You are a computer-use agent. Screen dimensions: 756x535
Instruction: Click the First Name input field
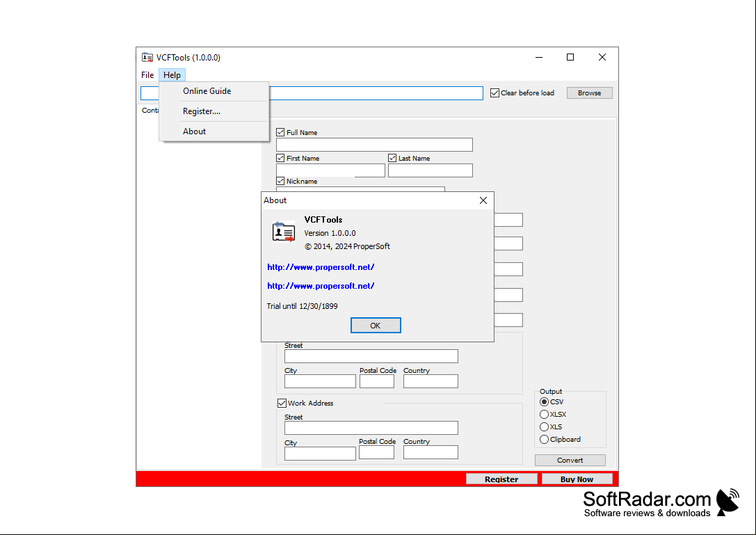click(330, 170)
